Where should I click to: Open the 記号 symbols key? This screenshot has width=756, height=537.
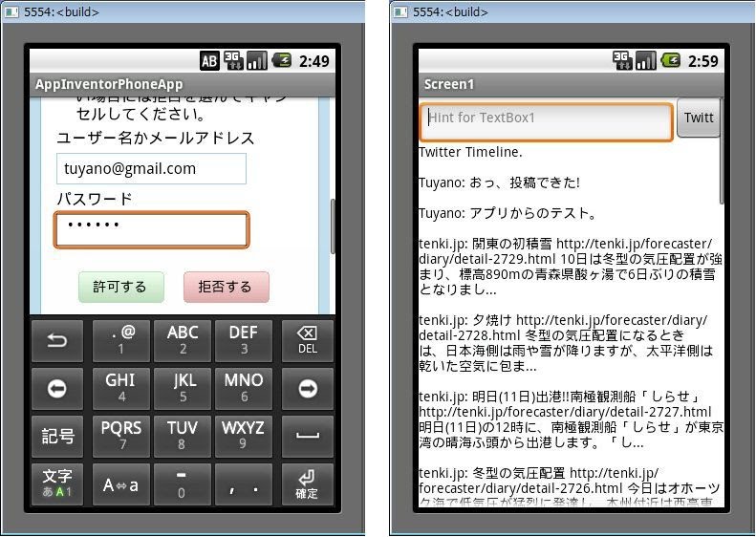pos(57,436)
